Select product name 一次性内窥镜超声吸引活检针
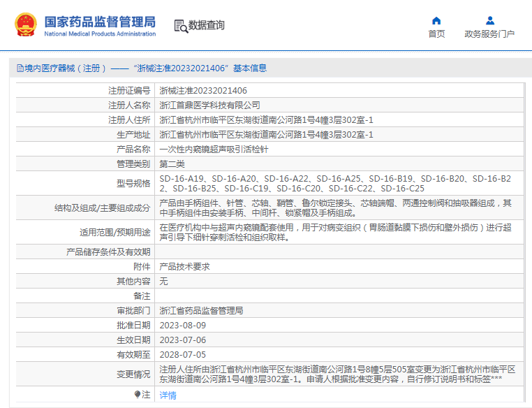Screen dimensions: 532x408 [214, 150]
